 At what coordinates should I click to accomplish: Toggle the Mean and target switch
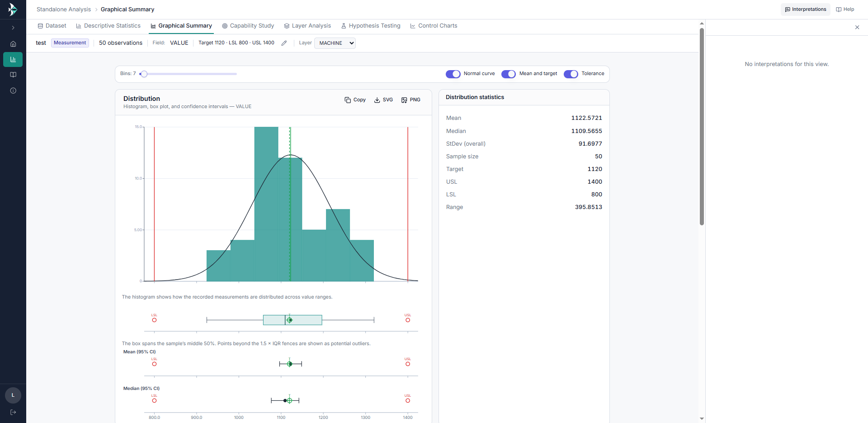pyautogui.click(x=509, y=74)
